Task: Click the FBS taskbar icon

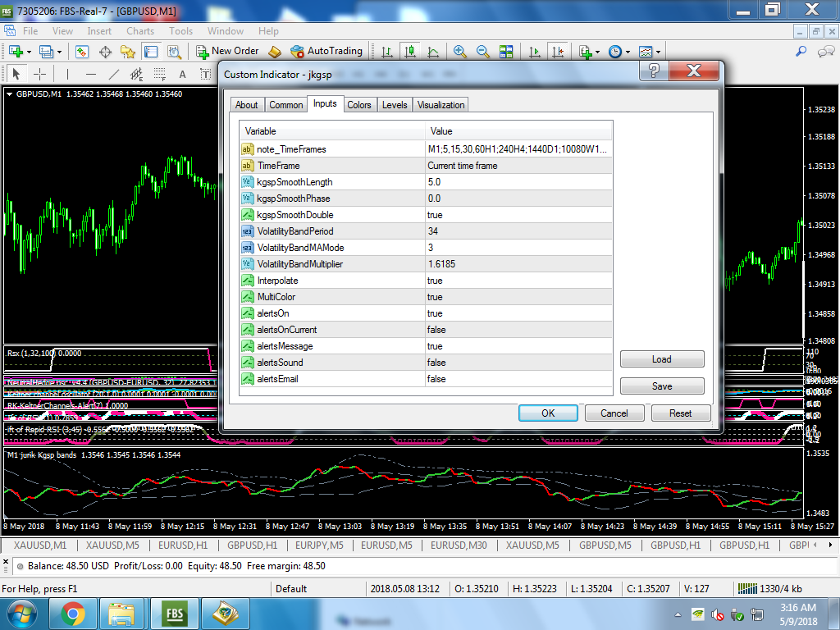Action: pyautogui.click(x=175, y=614)
